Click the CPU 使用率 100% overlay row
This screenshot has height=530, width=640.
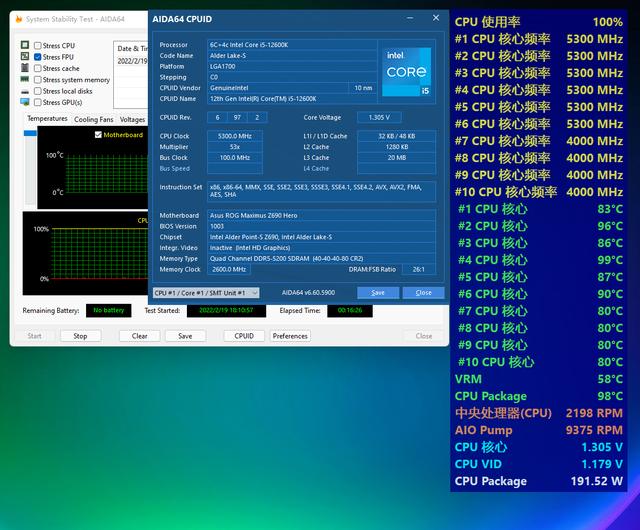(x=539, y=22)
